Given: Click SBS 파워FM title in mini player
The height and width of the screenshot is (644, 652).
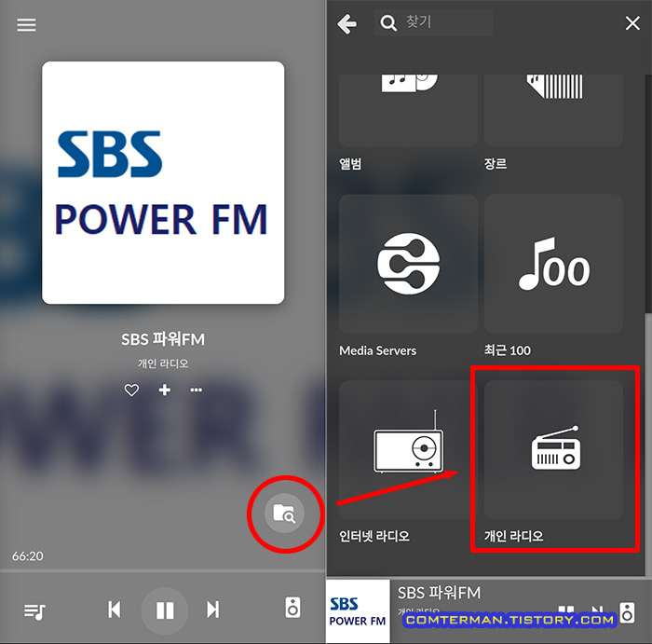Looking at the screenshot, I should pyautogui.click(x=439, y=593).
